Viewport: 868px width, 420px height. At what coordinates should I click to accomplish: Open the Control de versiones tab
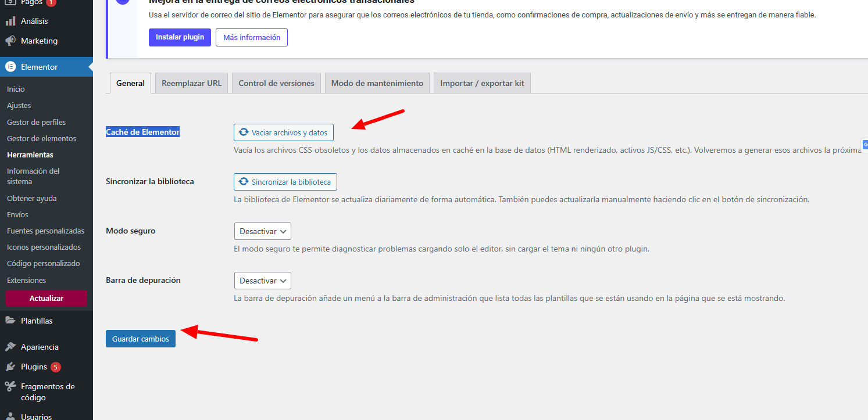click(276, 83)
